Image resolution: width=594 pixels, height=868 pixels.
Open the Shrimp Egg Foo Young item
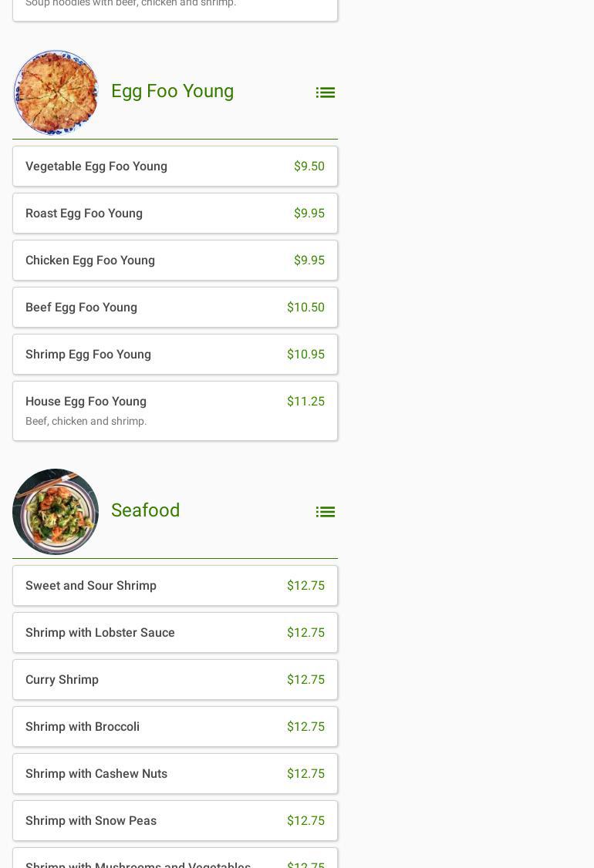coord(174,355)
